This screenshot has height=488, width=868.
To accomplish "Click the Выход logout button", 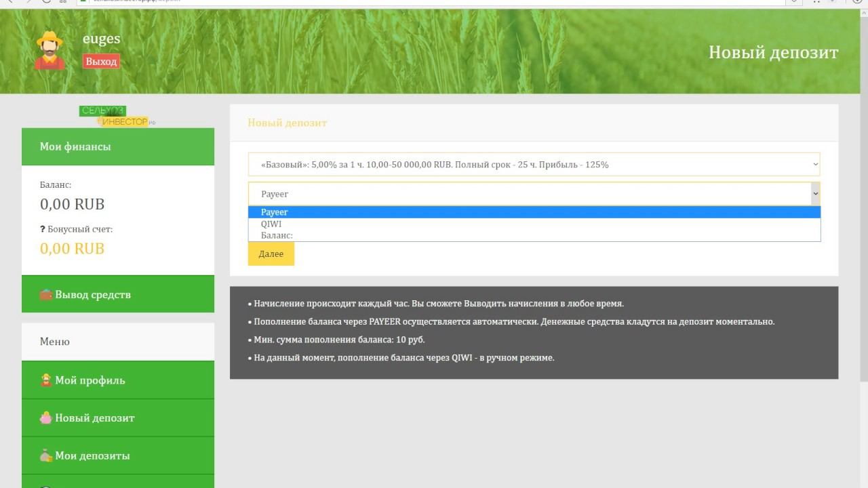I will (x=101, y=62).
